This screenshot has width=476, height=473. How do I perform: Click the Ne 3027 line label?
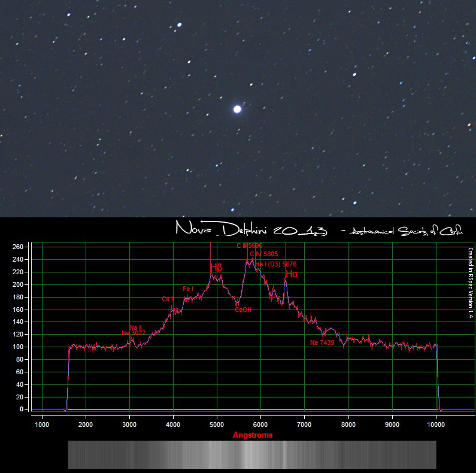134,333
